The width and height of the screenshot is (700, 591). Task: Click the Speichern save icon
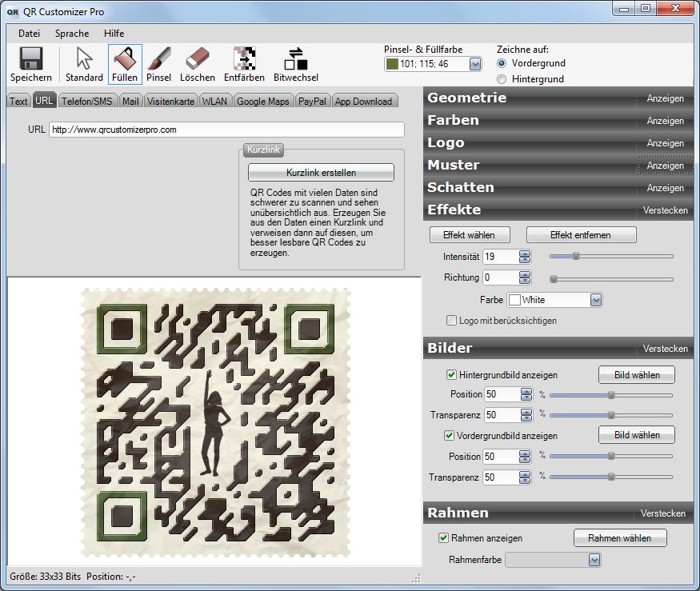pos(31,64)
